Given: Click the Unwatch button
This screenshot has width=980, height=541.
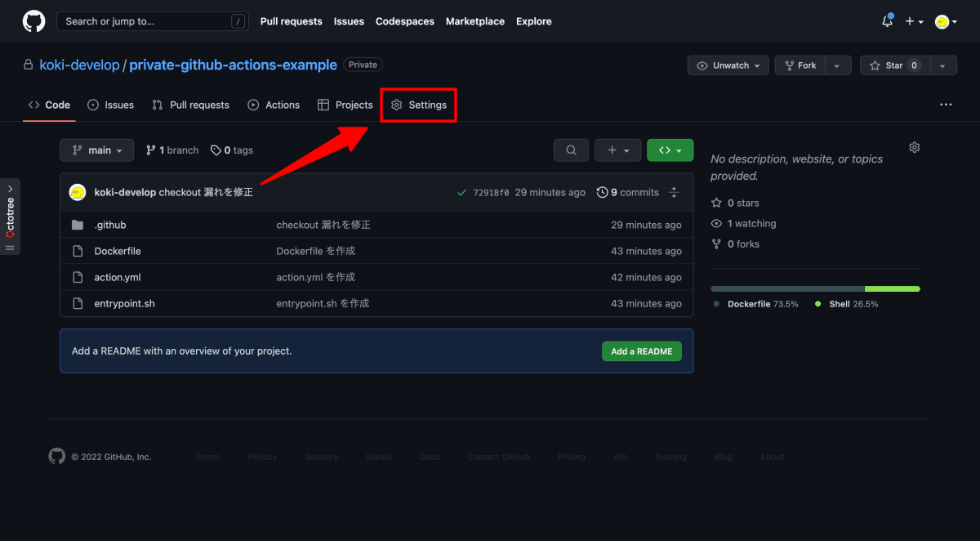Looking at the screenshot, I should pos(728,65).
